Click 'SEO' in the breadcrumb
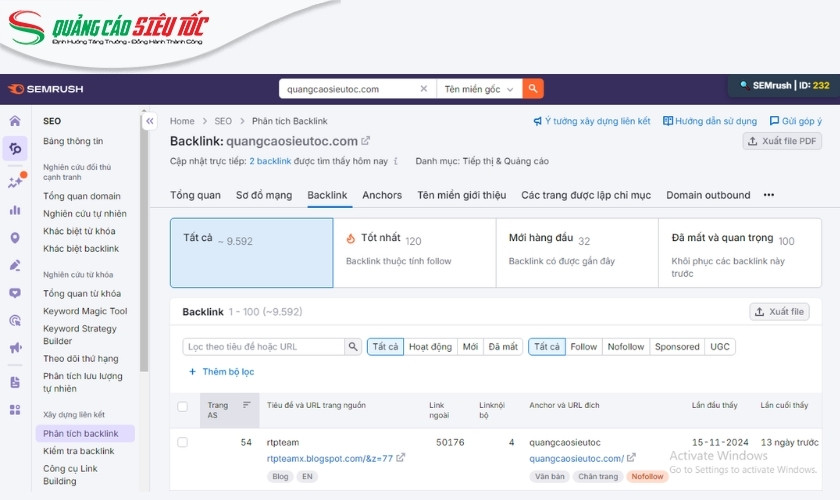This screenshot has height=500, width=840. click(223, 121)
